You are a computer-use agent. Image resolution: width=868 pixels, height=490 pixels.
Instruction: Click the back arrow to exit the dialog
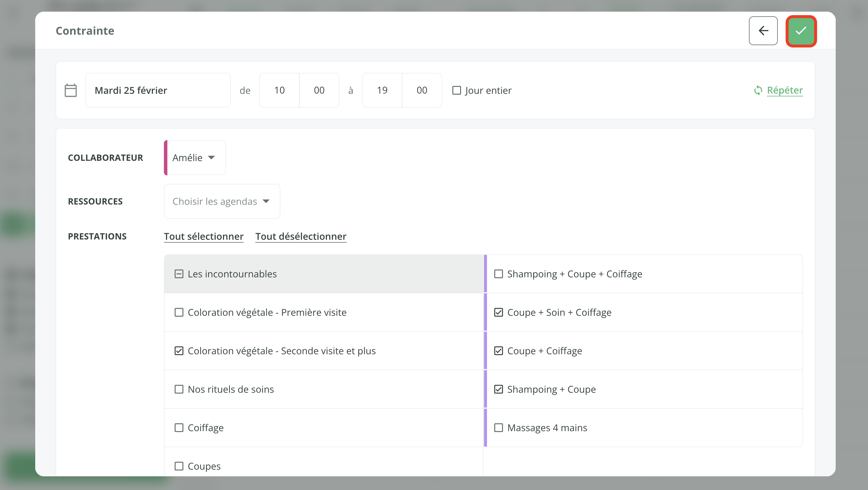pos(763,31)
